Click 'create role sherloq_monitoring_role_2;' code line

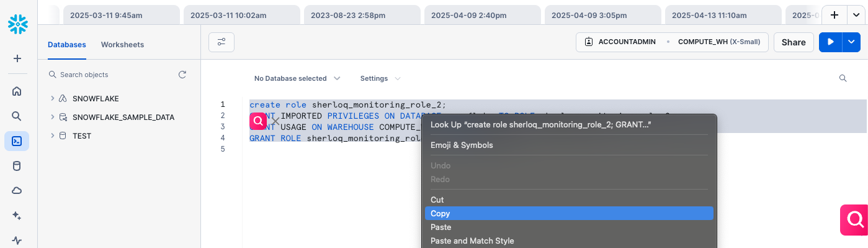point(348,104)
